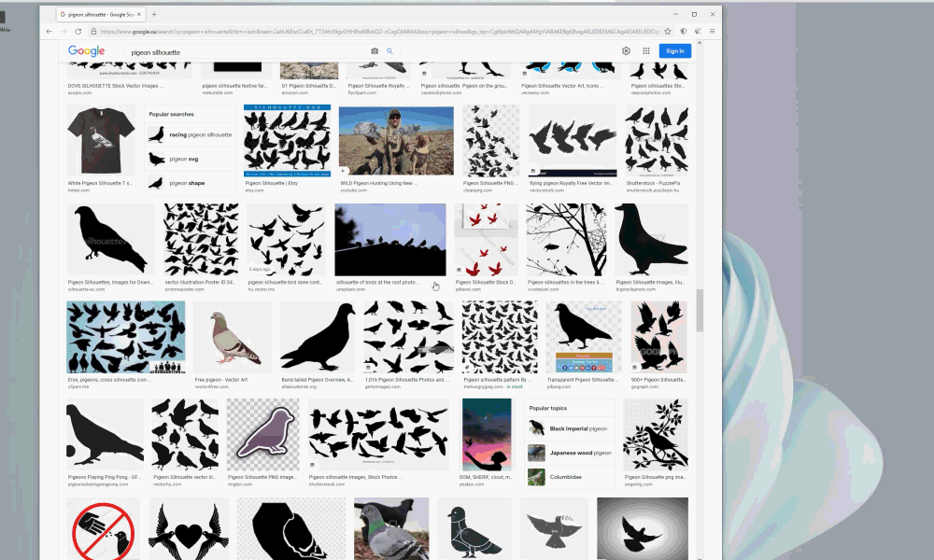
Task: Open the WILD Pigeon Hunting YouTube thumbnail
Action: (396, 141)
